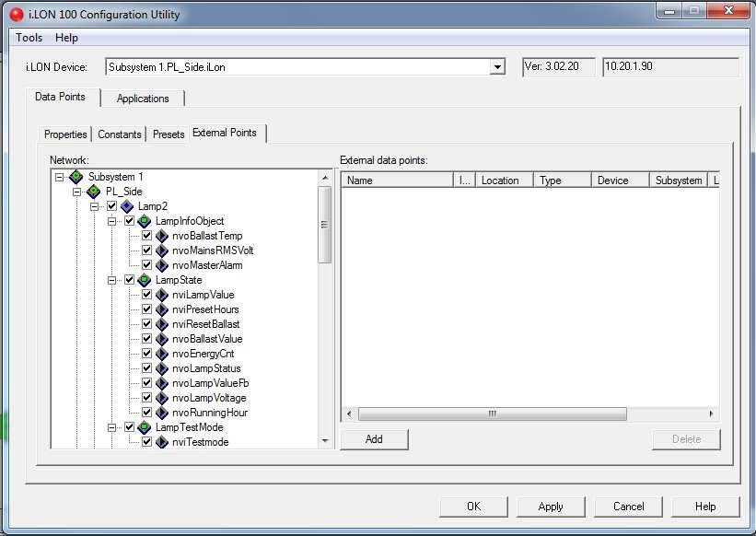Screen dimensions: 756x536
Task: Click the data points list scroll-left arrow
Action: coord(350,414)
